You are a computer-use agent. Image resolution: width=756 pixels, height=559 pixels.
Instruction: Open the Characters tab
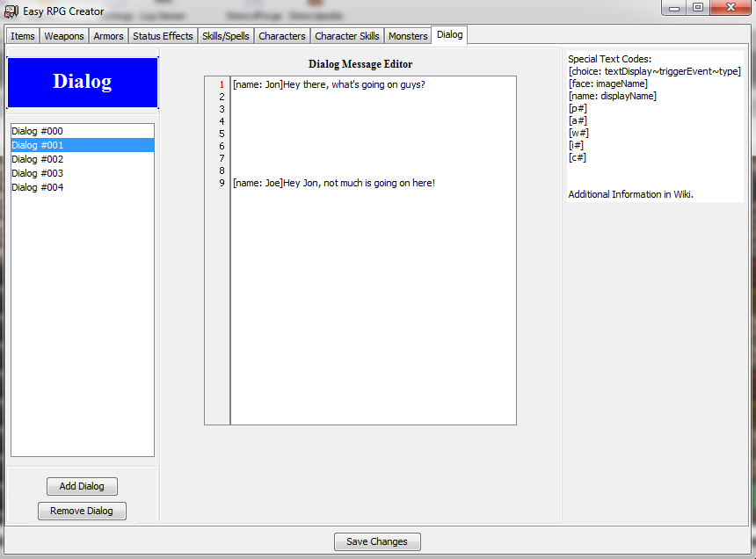[281, 35]
